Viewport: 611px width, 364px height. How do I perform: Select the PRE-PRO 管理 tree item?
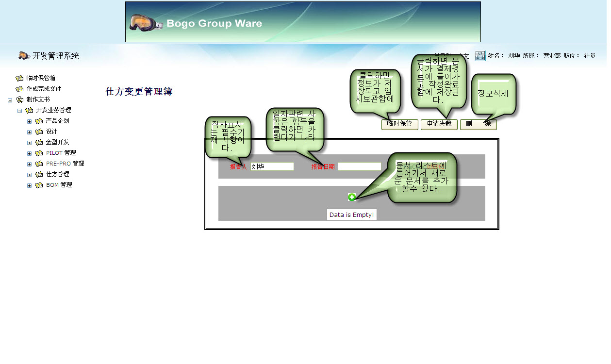[x=65, y=164]
